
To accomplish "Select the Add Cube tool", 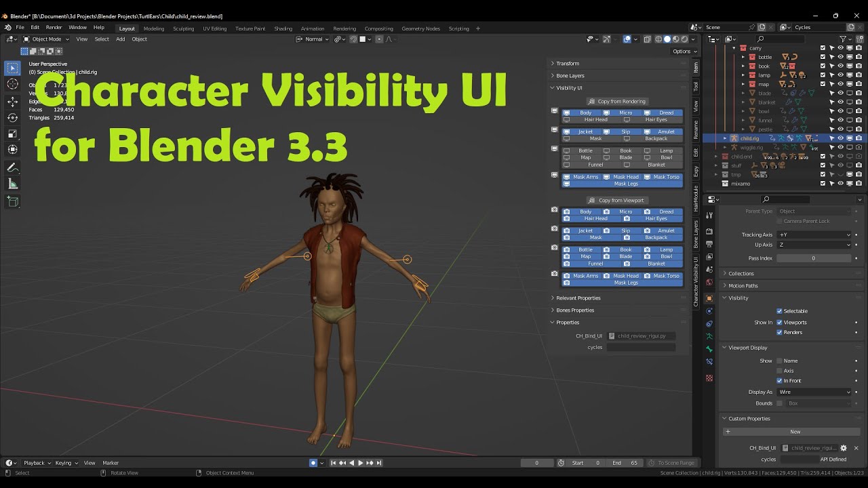I will coord(12,201).
